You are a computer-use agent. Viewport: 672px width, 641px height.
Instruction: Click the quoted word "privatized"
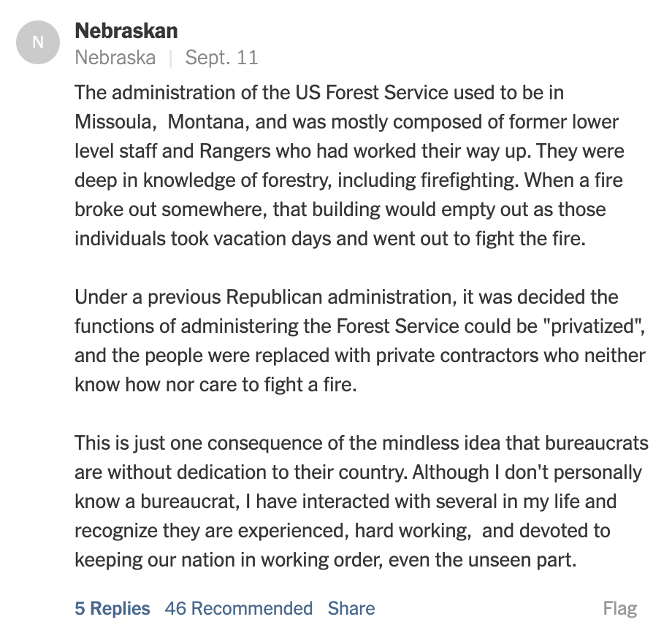pos(585,326)
